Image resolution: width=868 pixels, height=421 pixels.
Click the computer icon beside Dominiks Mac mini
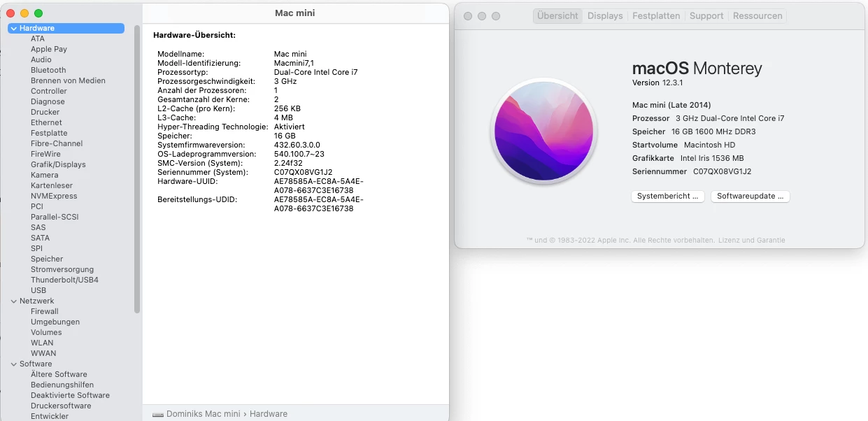[x=158, y=414]
